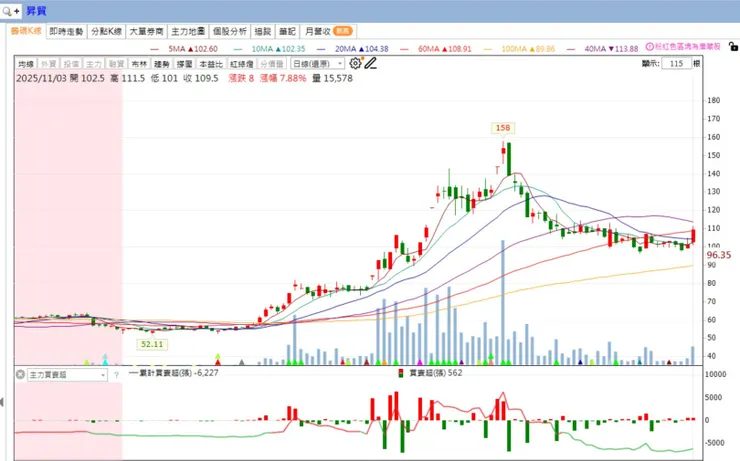Image resolution: width=740 pixels, height=461 pixels.
Task: Click the 收 109.5 closing price text
Action: 201,78
